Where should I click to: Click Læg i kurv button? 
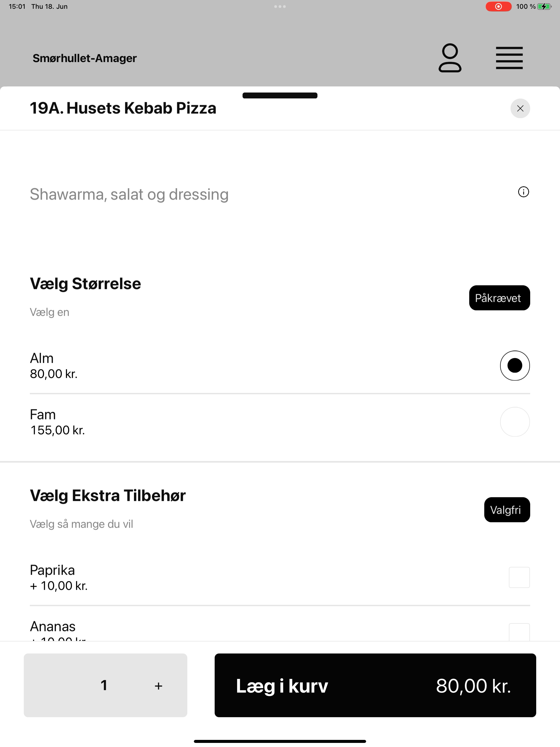tap(375, 685)
